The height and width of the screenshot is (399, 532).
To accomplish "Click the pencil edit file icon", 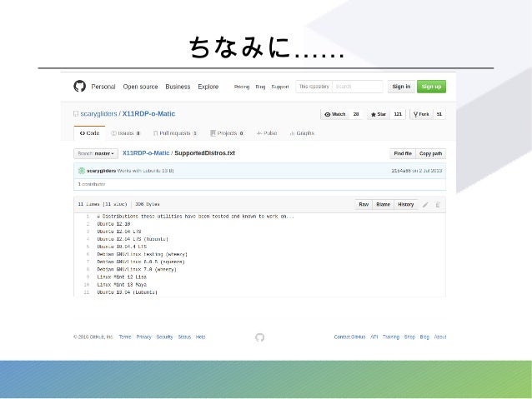I will [x=425, y=204].
